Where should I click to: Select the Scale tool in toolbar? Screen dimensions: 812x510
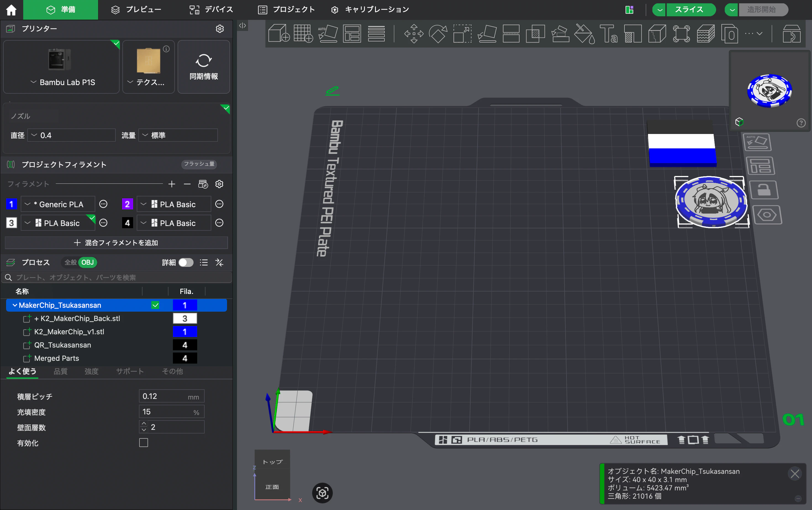coord(462,33)
